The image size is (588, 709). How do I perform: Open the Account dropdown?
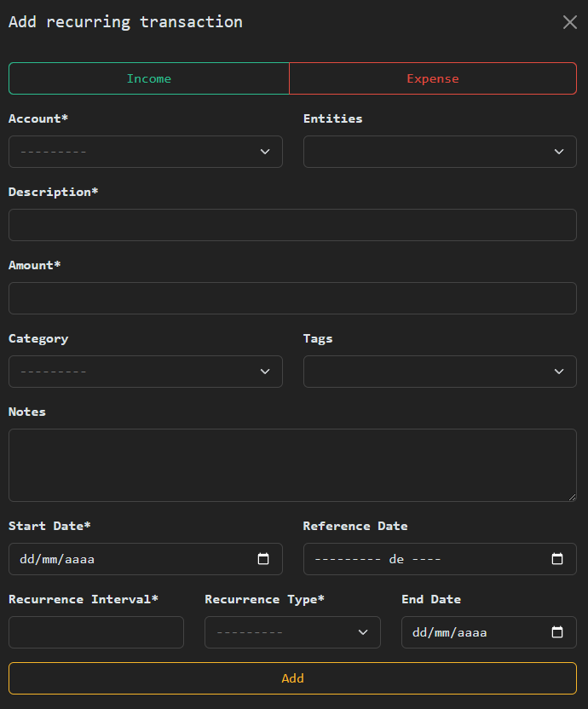tap(145, 152)
